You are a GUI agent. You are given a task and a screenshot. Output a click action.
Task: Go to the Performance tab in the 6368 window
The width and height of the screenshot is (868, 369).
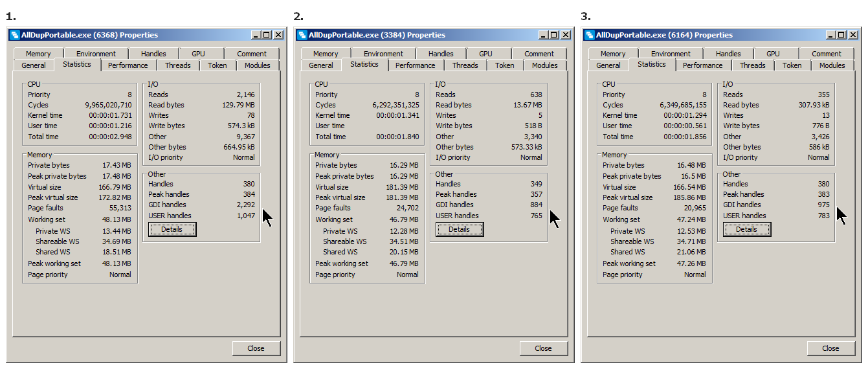click(128, 65)
